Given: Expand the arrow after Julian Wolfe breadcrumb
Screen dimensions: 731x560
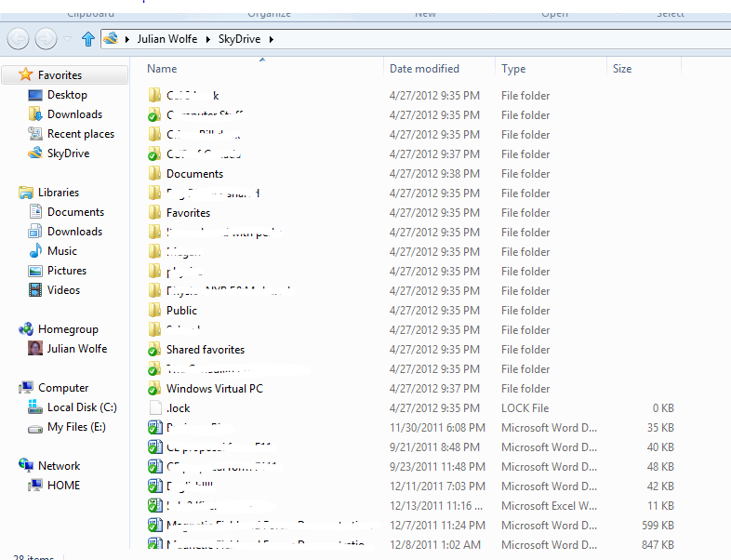Looking at the screenshot, I should (x=208, y=39).
